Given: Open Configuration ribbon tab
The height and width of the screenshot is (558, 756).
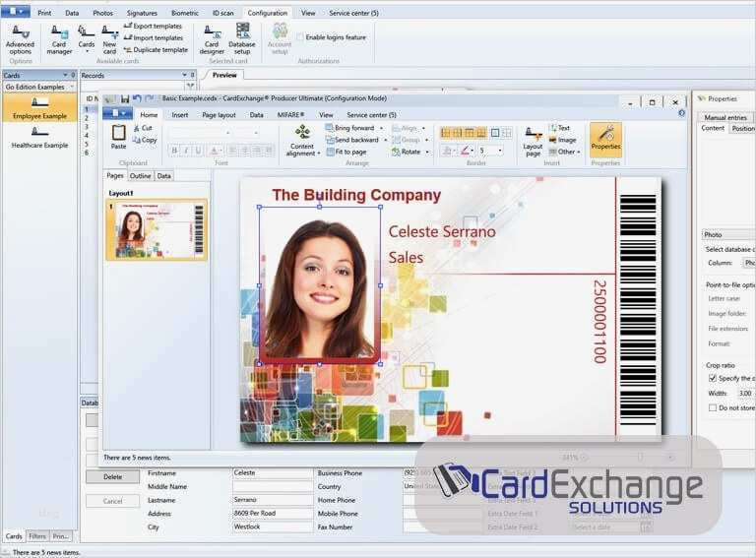Looking at the screenshot, I should click(267, 13).
